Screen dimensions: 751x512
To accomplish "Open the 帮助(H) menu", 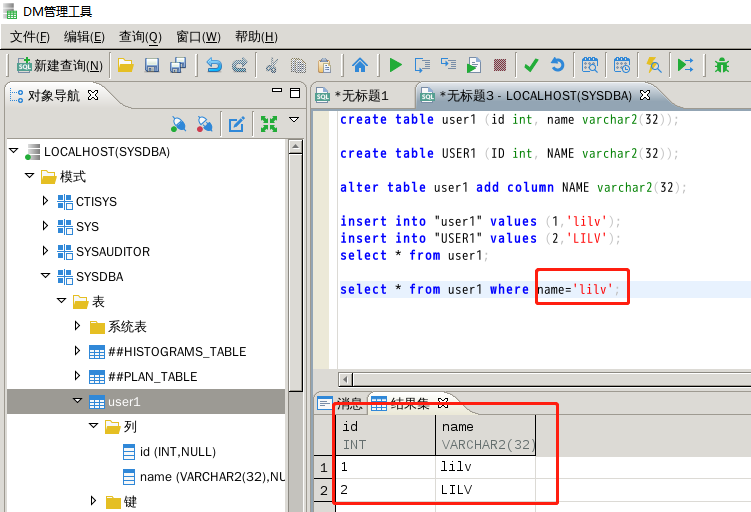I will point(256,37).
